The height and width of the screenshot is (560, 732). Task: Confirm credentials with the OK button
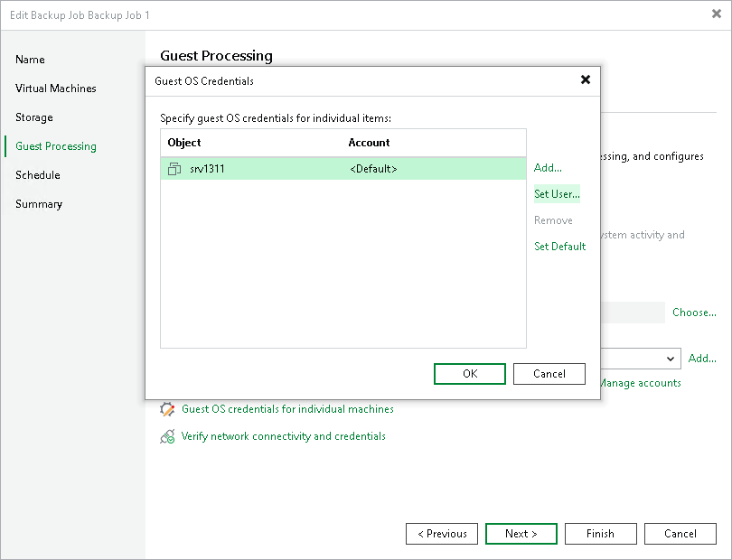469,373
